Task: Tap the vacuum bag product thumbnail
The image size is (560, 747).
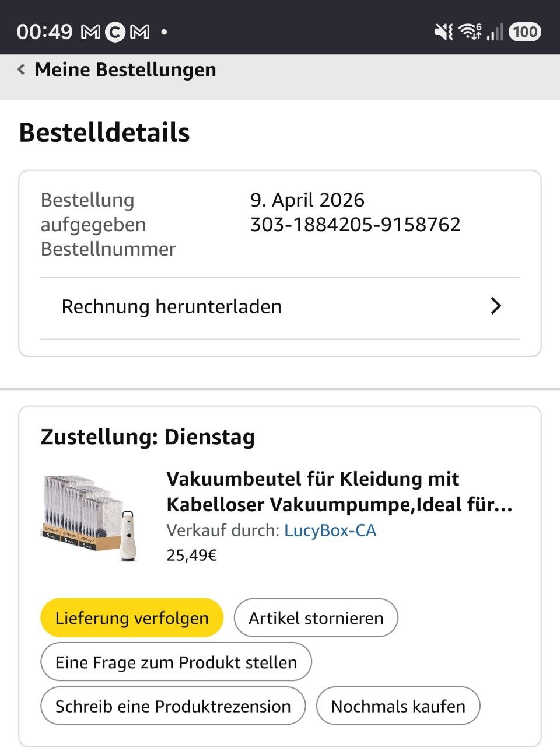Action: pos(90,518)
